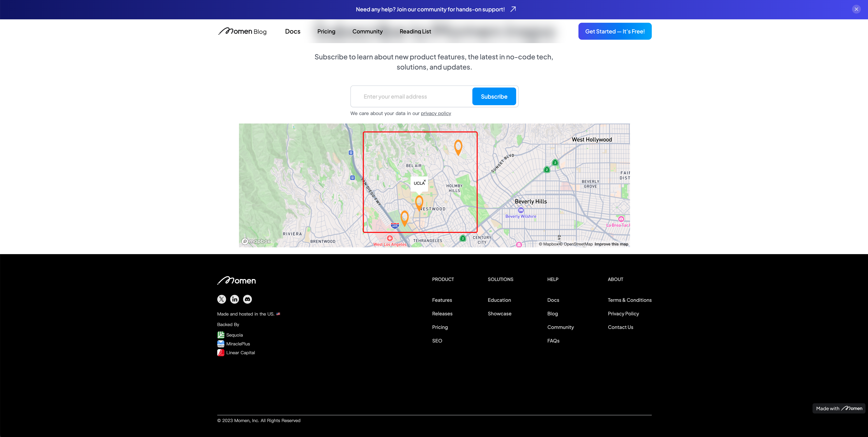Close the UCLA map popup
This screenshot has height=437, width=868.
point(424,181)
